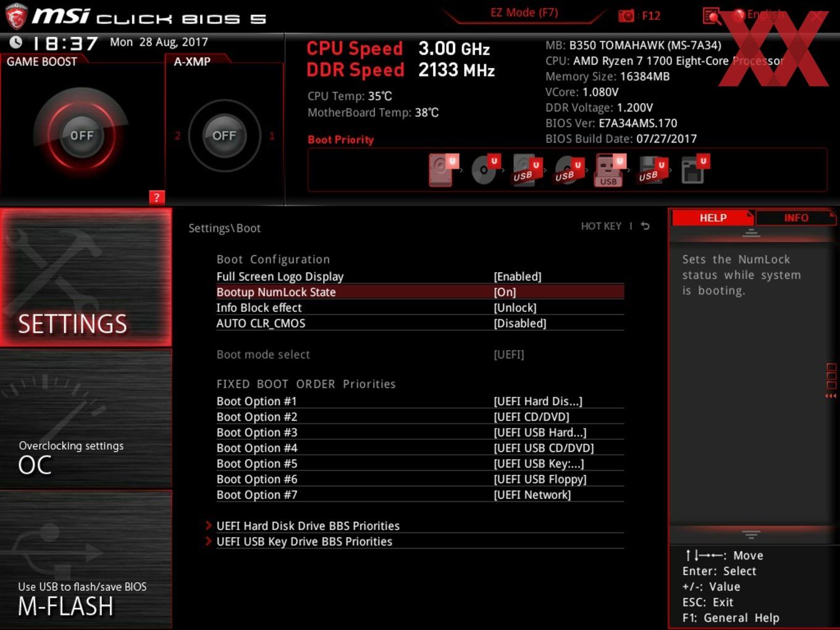Toggle the GAME BOOST knob
This screenshot has height=630, width=840.
pyautogui.click(x=82, y=136)
